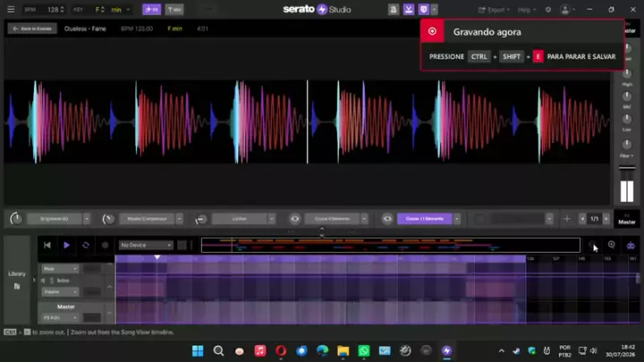Open the Volume automation dropdown
Image resolution: width=644 pixels, height=362 pixels.
[60, 291]
